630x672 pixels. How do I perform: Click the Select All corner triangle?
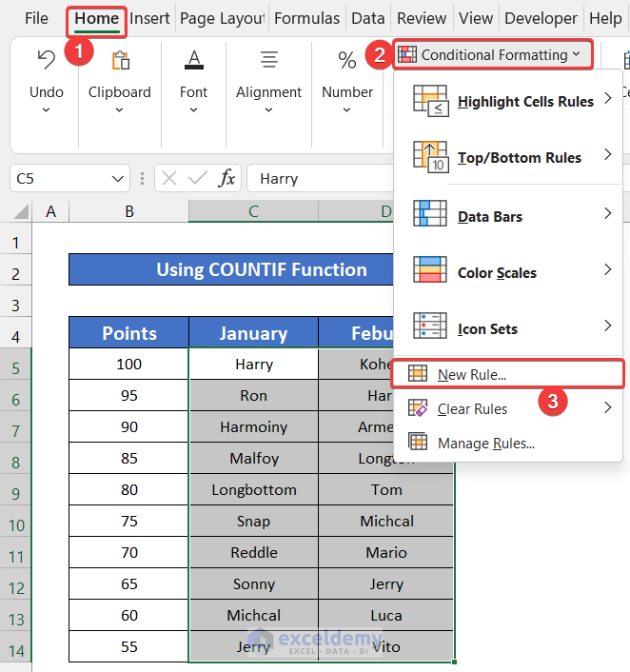[21, 211]
